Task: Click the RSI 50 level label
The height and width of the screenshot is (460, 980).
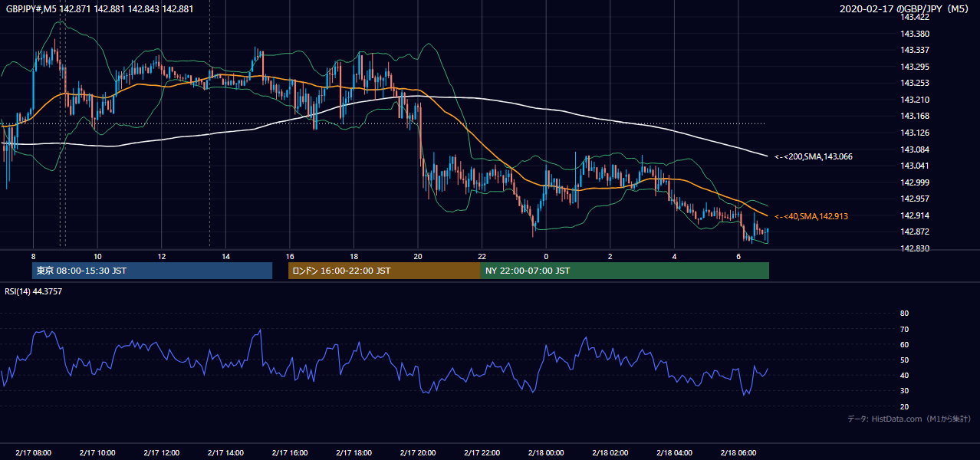Action: (x=904, y=360)
